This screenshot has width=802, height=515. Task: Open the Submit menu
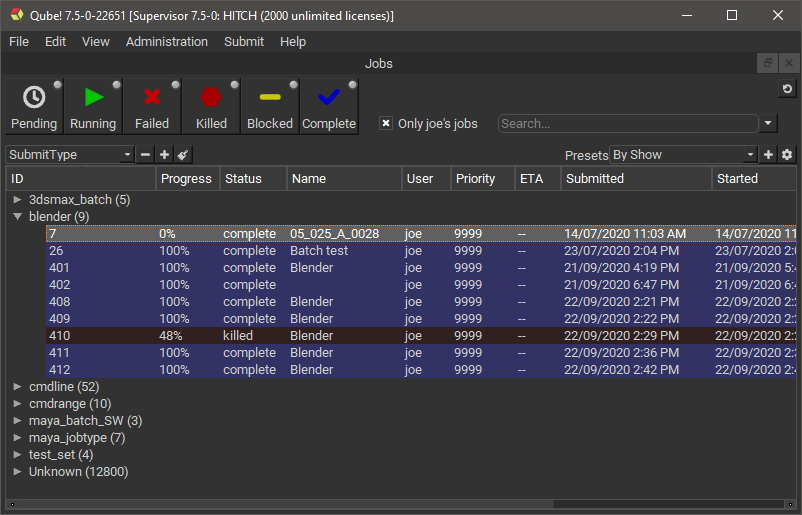click(x=244, y=42)
